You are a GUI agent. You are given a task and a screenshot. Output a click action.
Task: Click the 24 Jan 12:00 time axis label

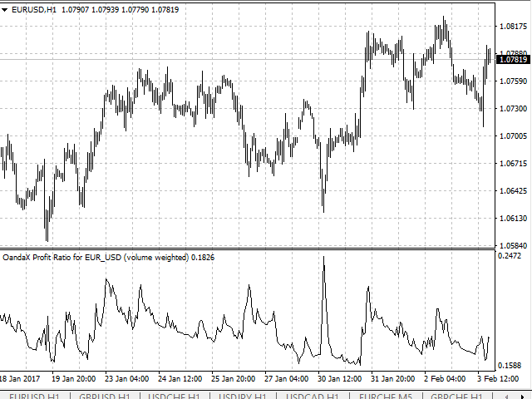click(180, 379)
